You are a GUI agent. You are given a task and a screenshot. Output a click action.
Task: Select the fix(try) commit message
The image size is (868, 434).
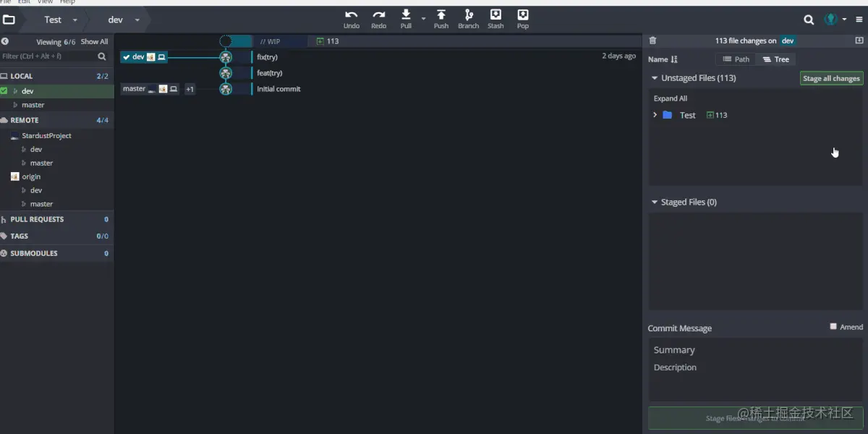pyautogui.click(x=268, y=57)
